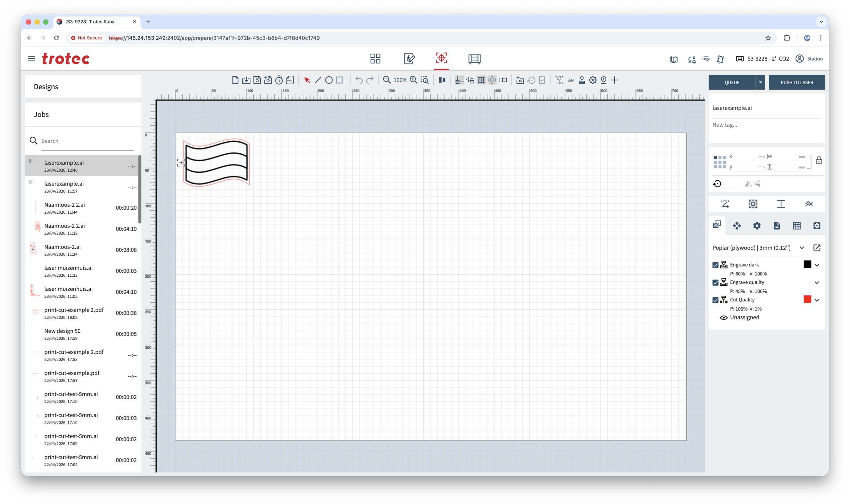Select the circle drawing tool
The width and height of the screenshot is (850, 504).
click(329, 80)
